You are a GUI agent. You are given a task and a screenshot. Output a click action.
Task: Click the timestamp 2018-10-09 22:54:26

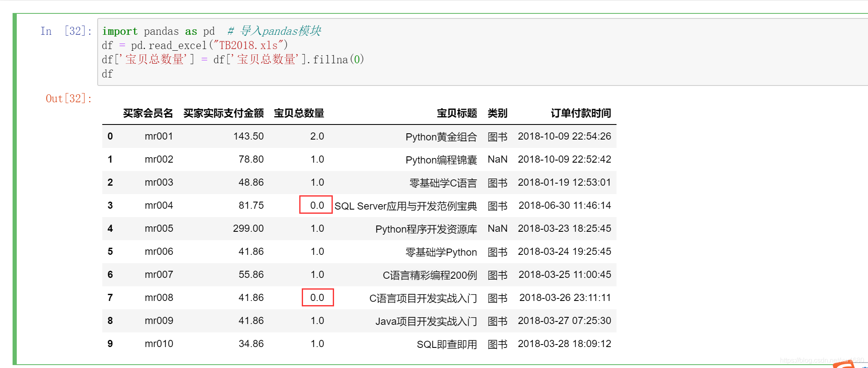coord(565,136)
